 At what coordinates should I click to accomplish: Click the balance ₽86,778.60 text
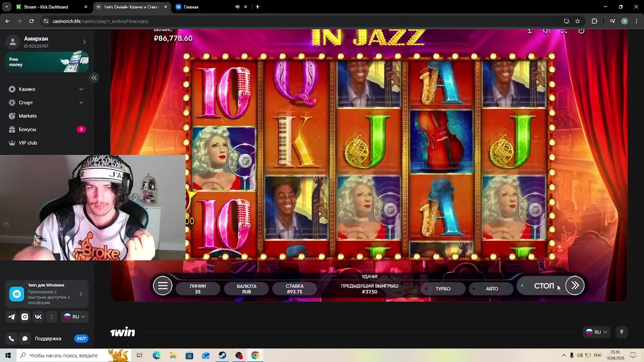(173, 38)
